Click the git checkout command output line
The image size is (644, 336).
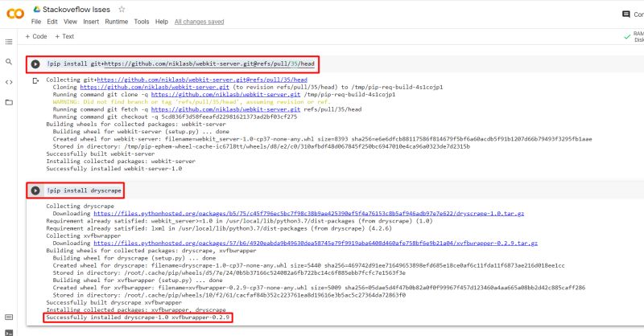coord(175,117)
